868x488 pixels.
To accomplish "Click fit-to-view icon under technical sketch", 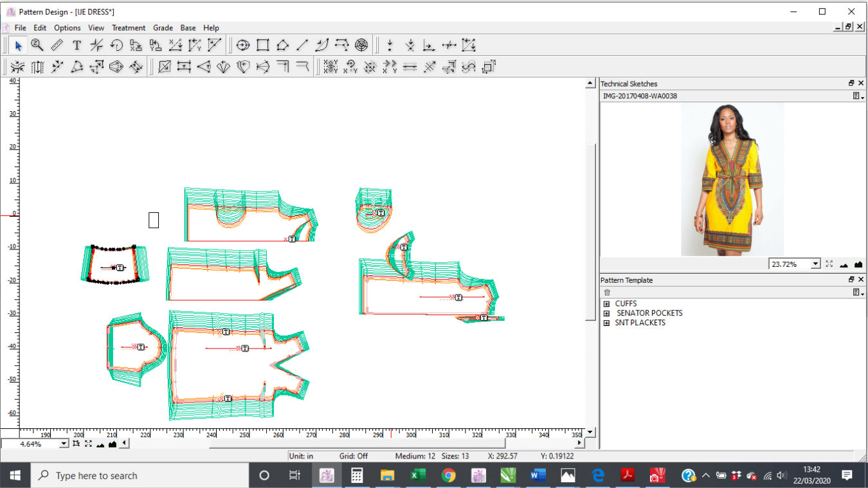I will 829,264.
